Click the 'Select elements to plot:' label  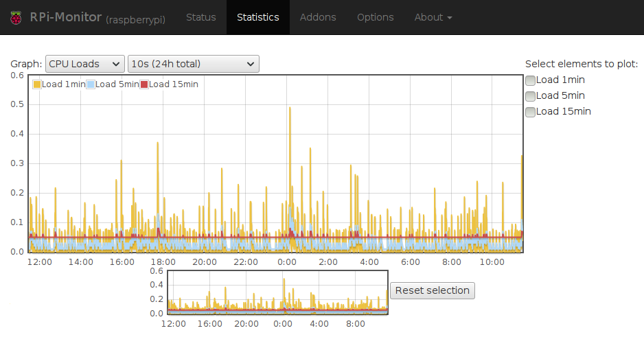pos(582,64)
